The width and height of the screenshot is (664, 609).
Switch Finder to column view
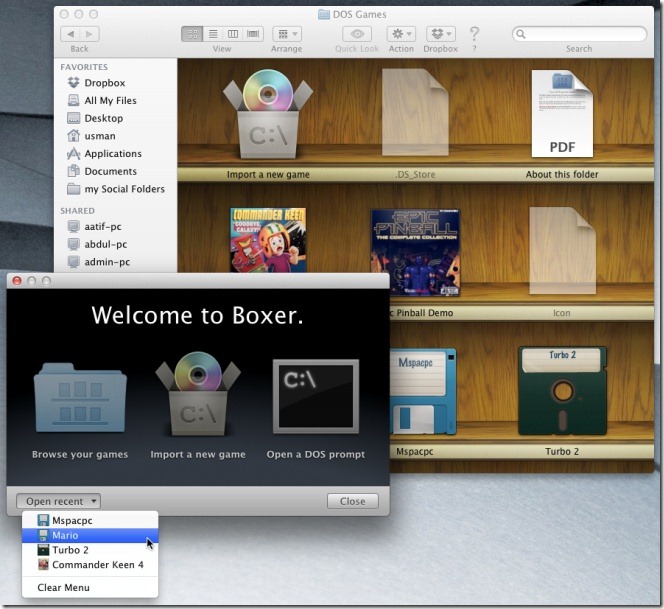pyautogui.click(x=233, y=34)
